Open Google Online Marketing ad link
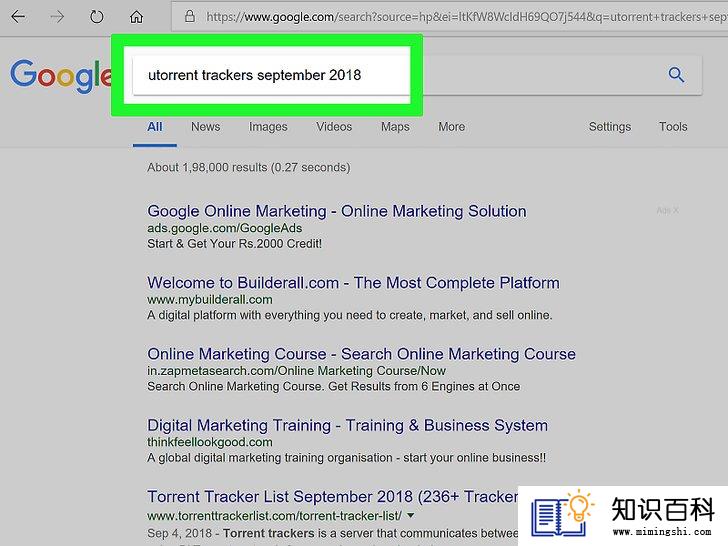 pos(337,211)
